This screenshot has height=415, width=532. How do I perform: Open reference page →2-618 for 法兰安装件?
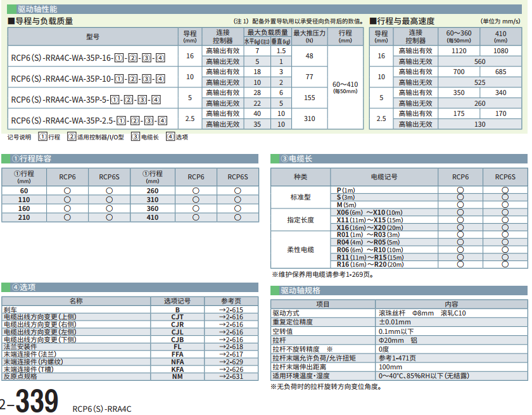tap(231, 347)
